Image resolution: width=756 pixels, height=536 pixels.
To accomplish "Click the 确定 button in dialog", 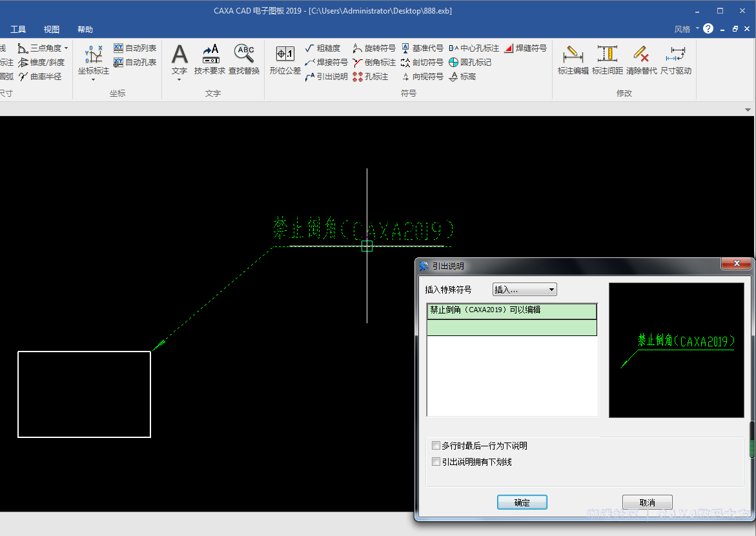I will [522, 502].
